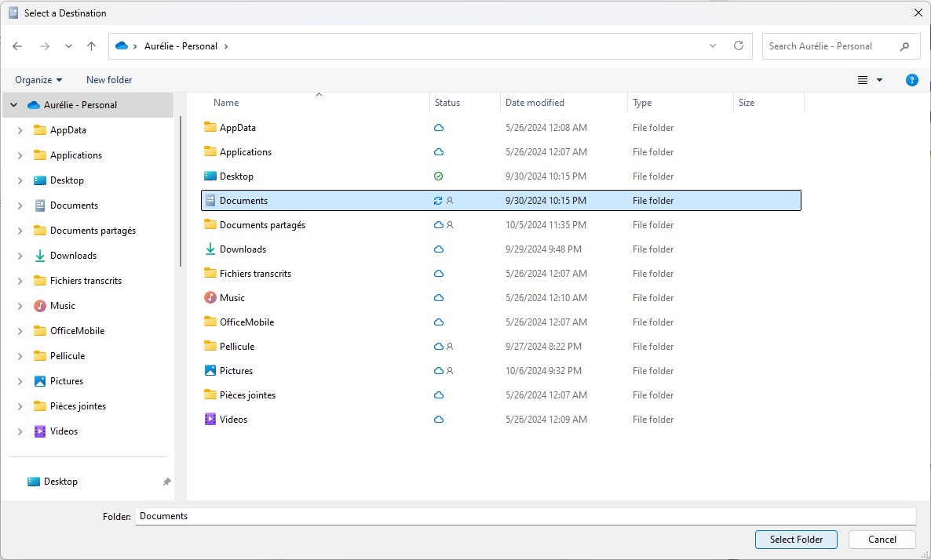Click pin icon beside Desktop quick access
931x560 pixels.
click(166, 482)
